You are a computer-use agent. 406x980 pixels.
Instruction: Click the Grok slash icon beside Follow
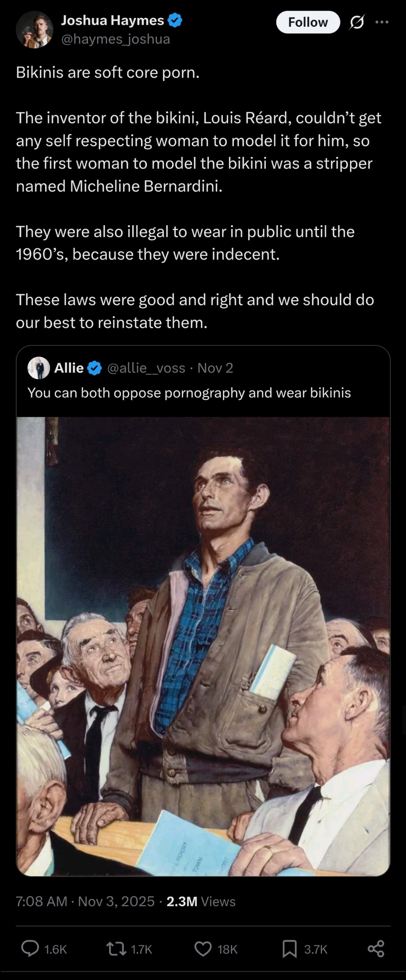click(x=357, y=22)
